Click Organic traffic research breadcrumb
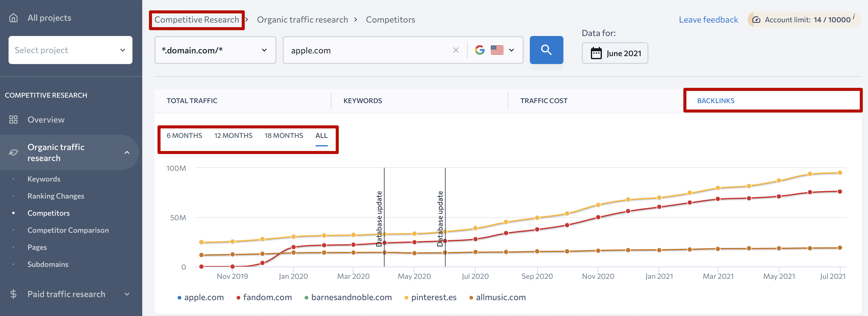The height and width of the screenshot is (316, 868). (302, 20)
